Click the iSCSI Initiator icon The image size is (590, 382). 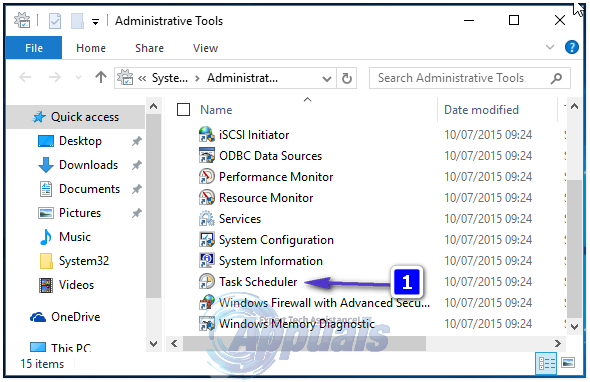tap(207, 134)
